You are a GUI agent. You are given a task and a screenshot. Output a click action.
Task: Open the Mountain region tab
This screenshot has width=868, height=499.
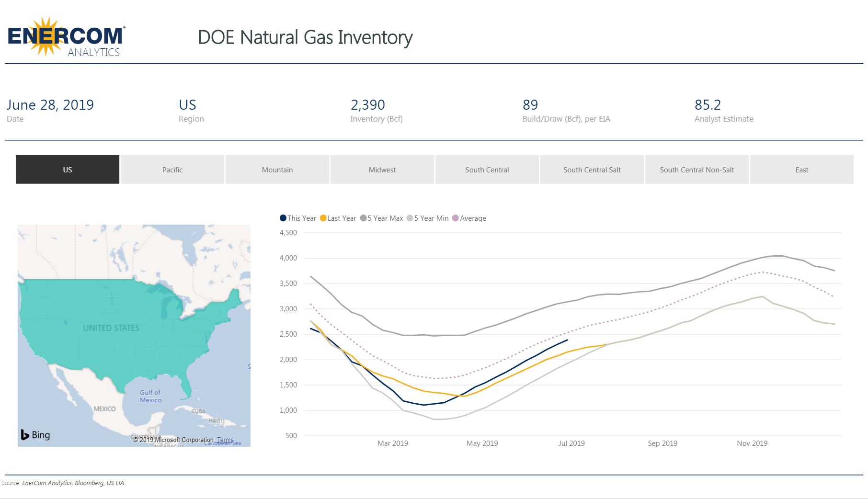tap(277, 170)
